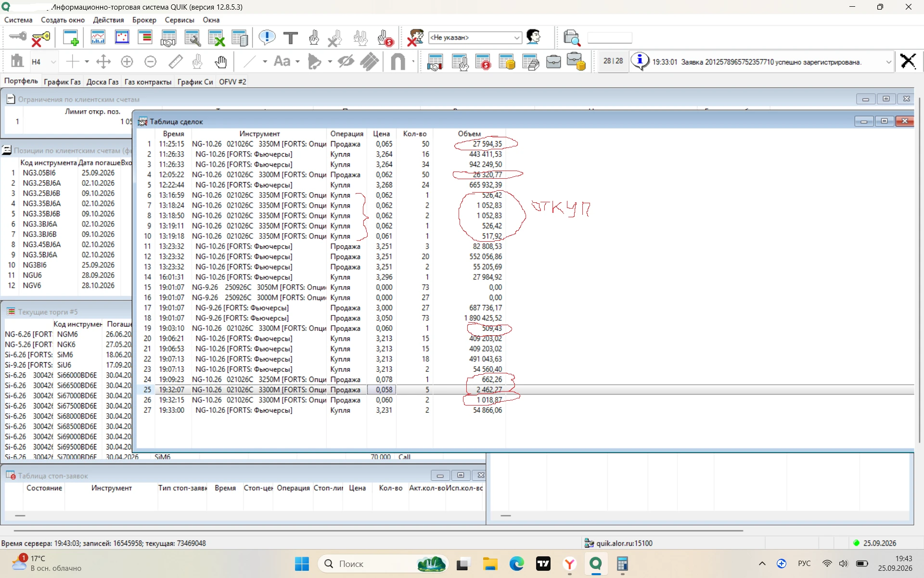The image size is (924, 578).
Task: Click the magnet snap tool icon
Action: point(398,62)
